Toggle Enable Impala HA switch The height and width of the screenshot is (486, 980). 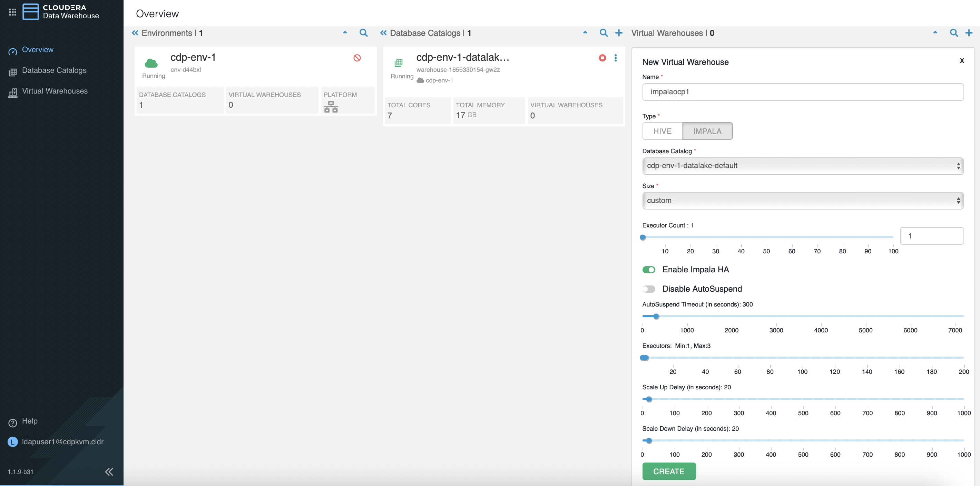pyautogui.click(x=649, y=270)
